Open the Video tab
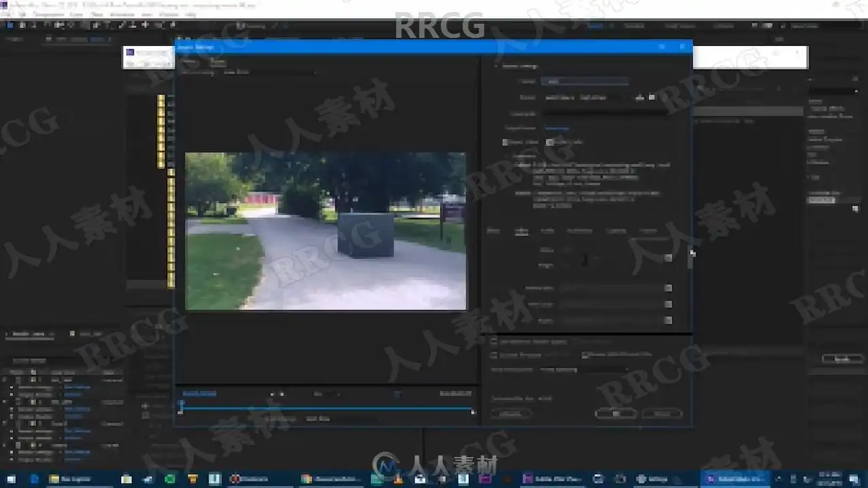 pyautogui.click(x=521, y=231)
